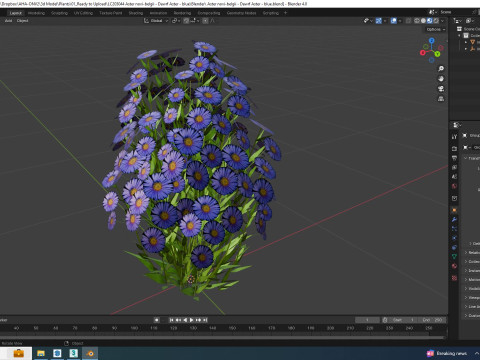Collapse the Collection in outliner

pos(460,35)
